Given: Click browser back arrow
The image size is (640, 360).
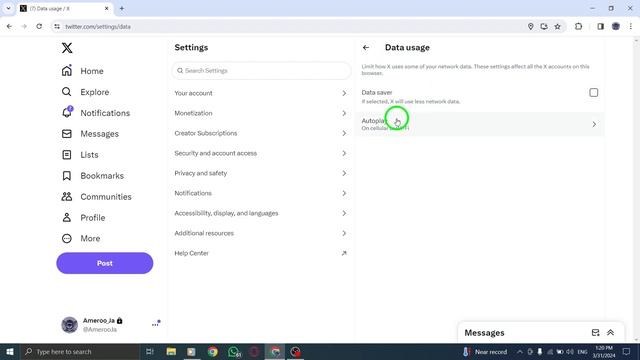Looking at the screenshot, I should (9, 27).
